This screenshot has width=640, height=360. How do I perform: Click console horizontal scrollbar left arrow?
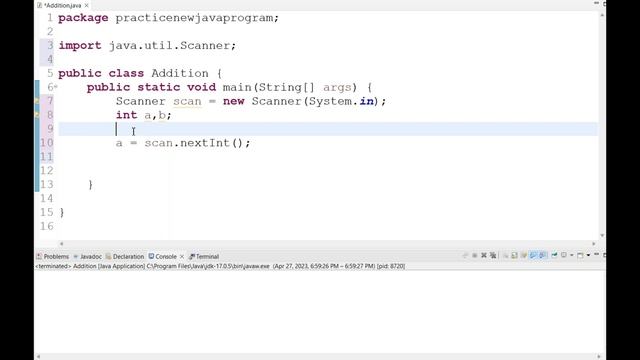[39, 356]
